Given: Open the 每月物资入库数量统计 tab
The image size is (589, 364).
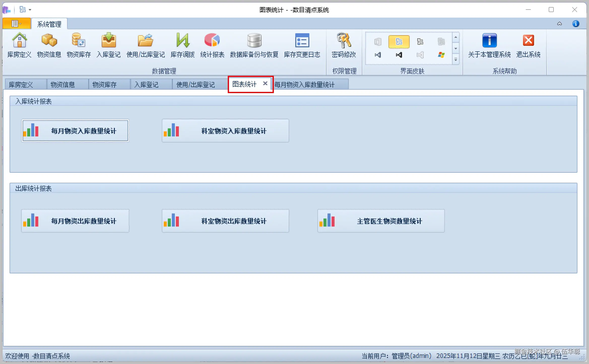Looking at the screenshot, I should (x=304, y=84).
